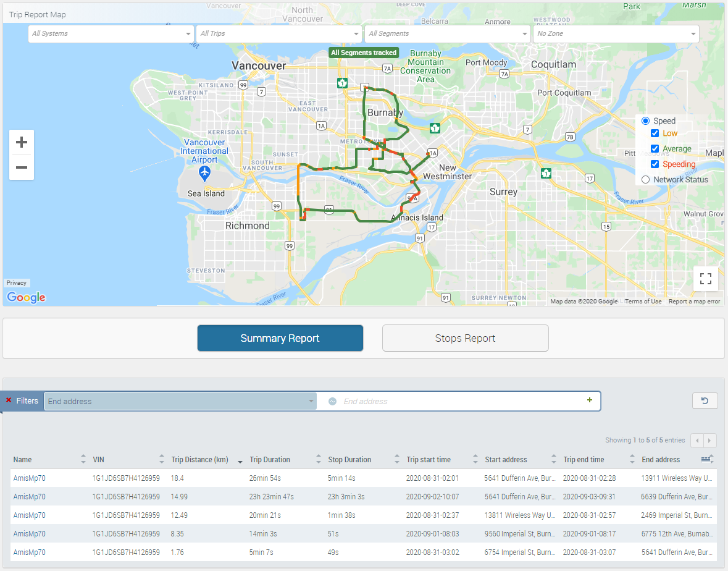Open the All Systems dropdown

coord(111,34)
